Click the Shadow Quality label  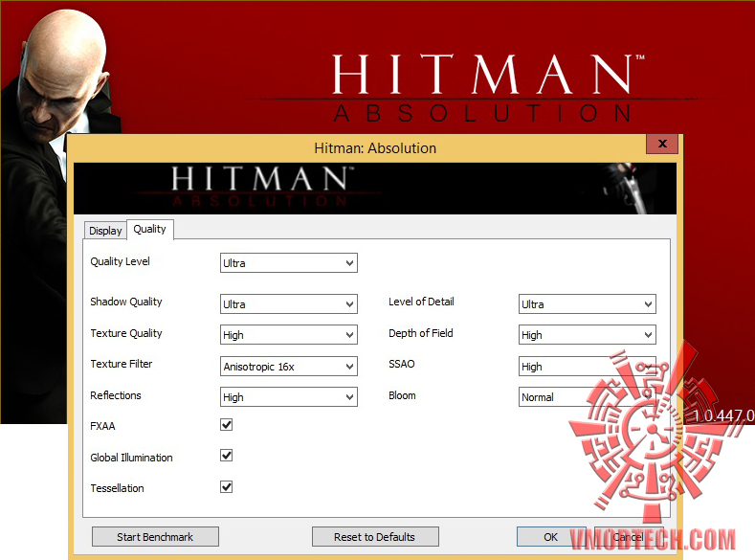pyautogui.click(x=126, y=302)
